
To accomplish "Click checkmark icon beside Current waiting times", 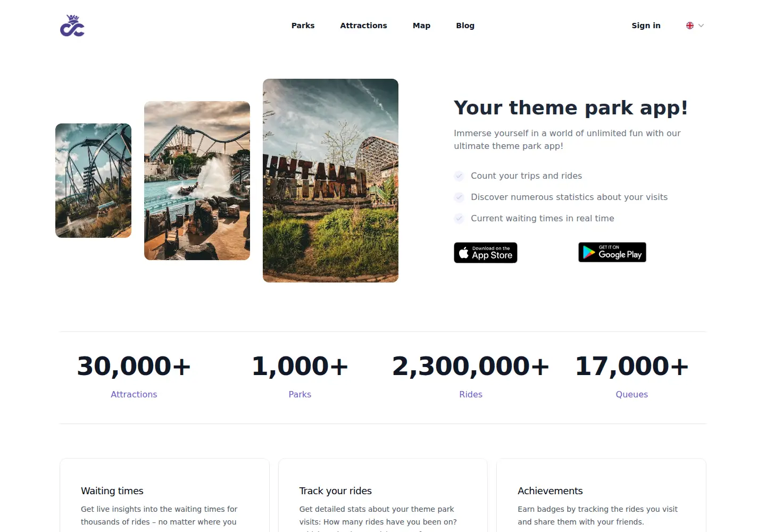I will point(459,219).
